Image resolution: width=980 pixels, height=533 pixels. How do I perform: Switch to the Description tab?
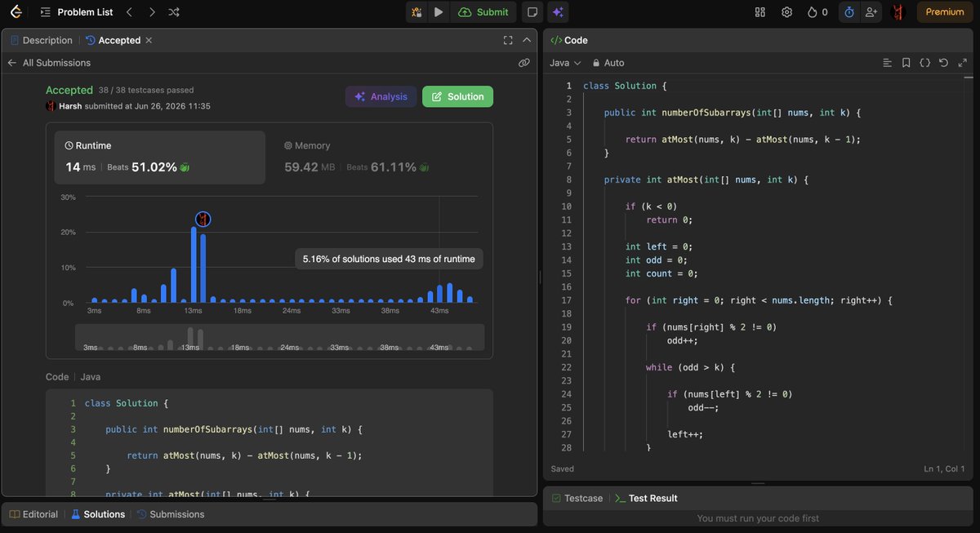[x=42, y=40]
